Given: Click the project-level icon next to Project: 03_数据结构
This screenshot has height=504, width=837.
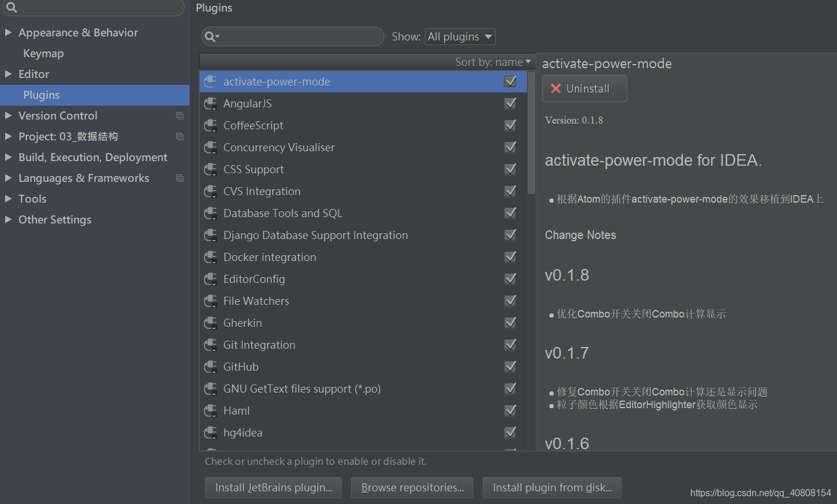Looking at the screenshot, I should (180, 136).
